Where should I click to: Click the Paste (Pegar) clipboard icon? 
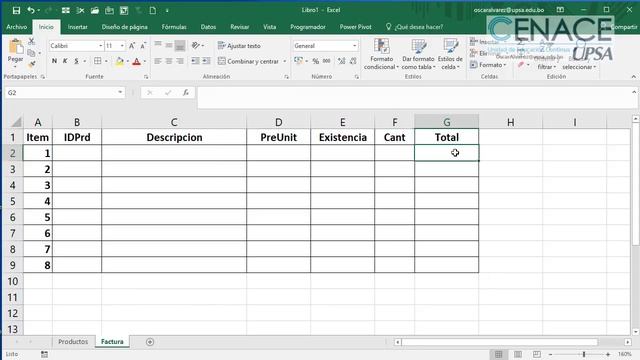[x=16, y=47]
